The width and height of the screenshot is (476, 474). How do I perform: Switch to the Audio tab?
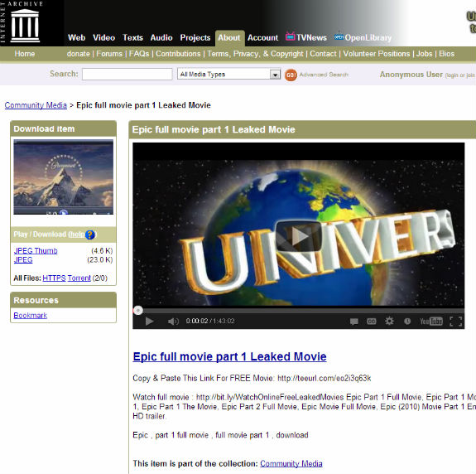coord(161,37)
